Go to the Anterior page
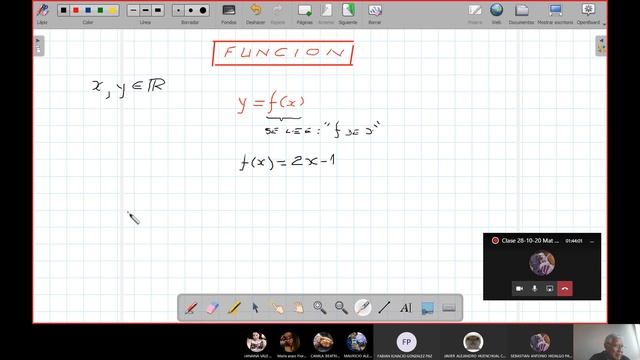The image size is (640, 360). [x=326, y=10]
